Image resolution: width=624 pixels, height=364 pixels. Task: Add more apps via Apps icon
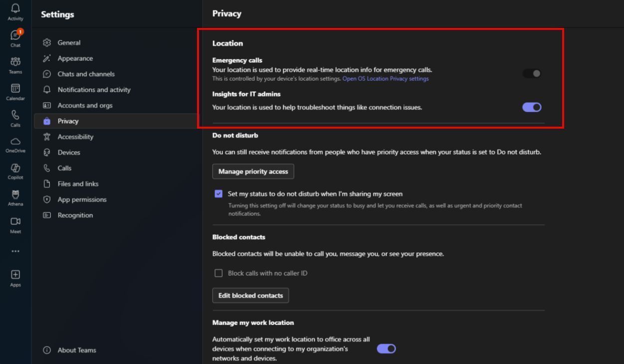[15, 278]
